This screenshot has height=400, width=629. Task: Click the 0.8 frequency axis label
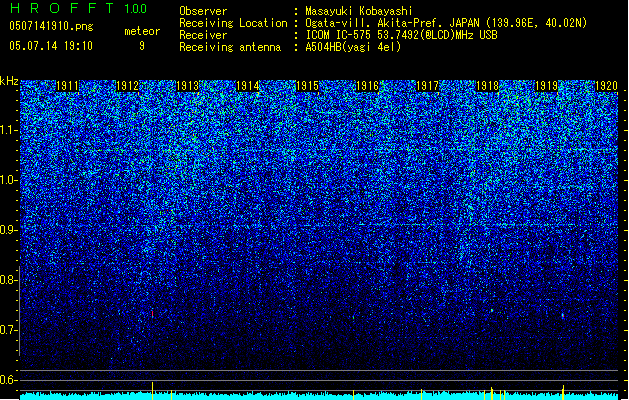(x=9, y=280)
